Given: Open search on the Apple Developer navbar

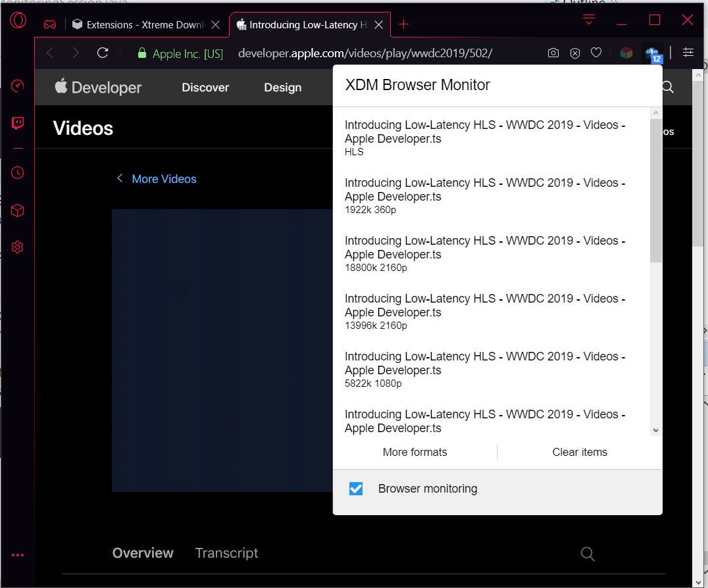Looking at the screenshot, I should point(667,87).
